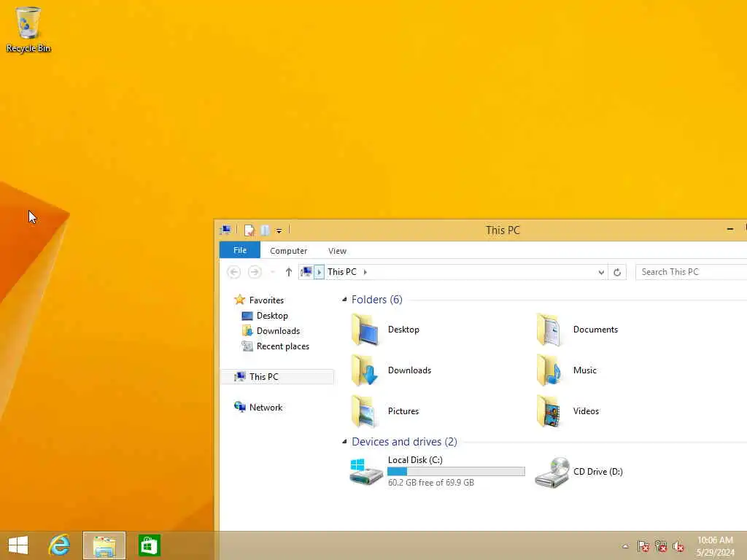The width and height of the screenshot is (747, 560).
Task: Go back with the Back arrow
Action: coord(233,272)
